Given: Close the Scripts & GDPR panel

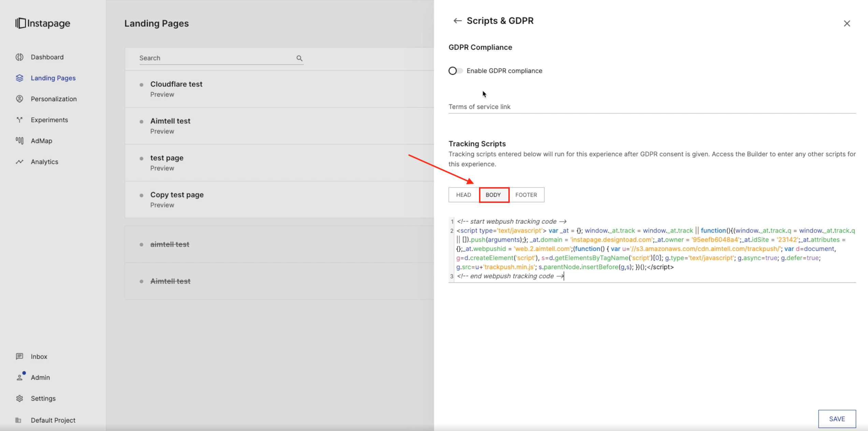Looking at the screenshot, I should point(847,24).
